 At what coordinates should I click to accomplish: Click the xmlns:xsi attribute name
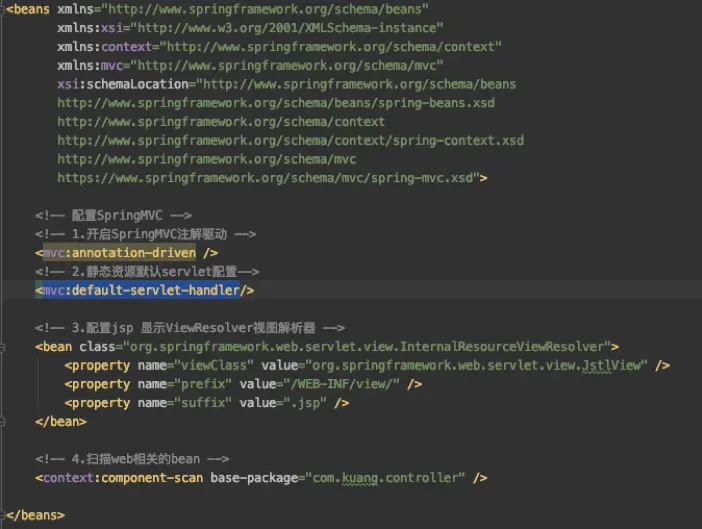[x=90, y=28]
